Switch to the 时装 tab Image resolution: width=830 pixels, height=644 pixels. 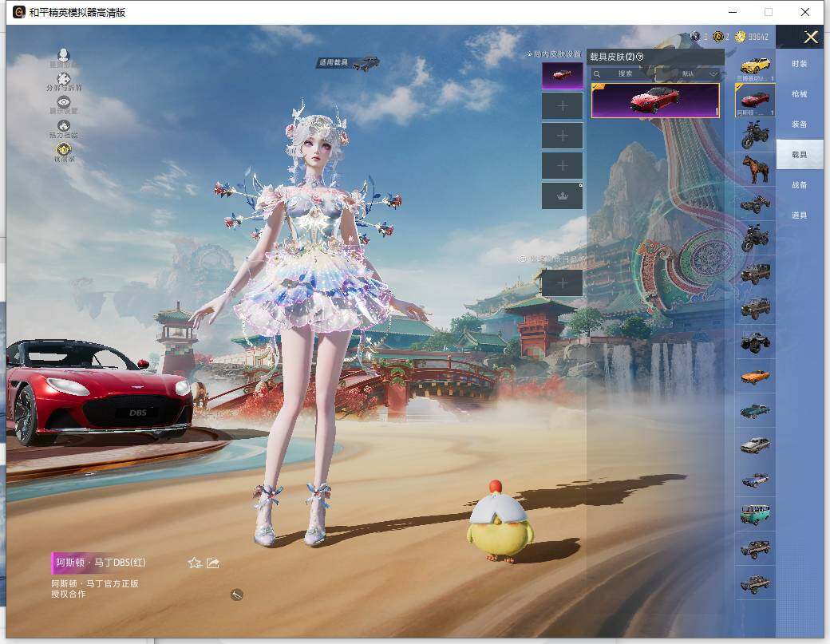(799, 64)
